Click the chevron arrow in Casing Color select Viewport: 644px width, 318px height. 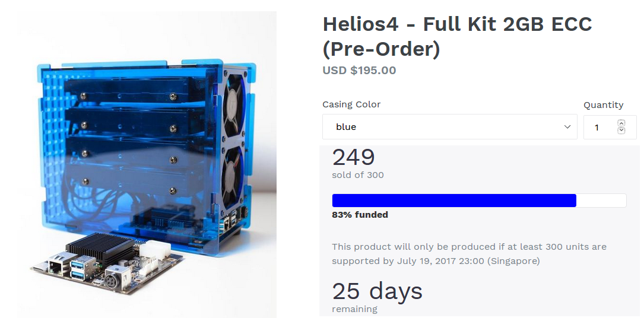point(567,127)
